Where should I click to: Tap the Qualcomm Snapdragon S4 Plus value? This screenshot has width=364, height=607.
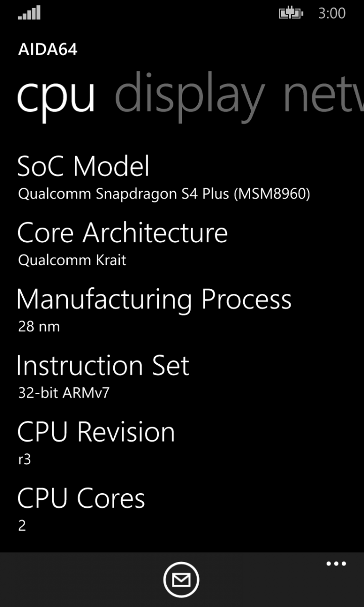pos(164,194)
